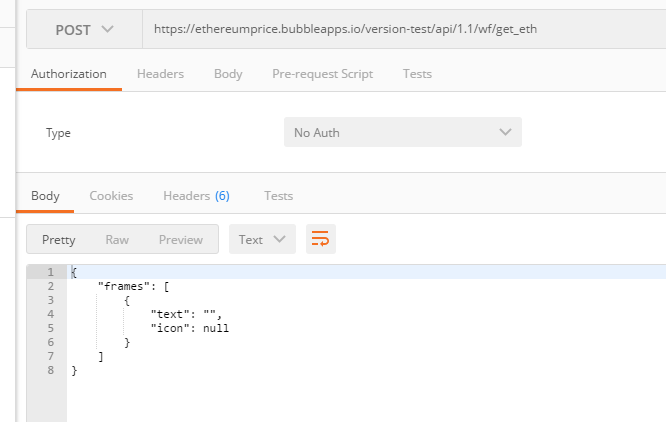Choose the Pretty response view
Image resolution: width=666 pixels, height=422 pixels.
(x=59, y=240)
